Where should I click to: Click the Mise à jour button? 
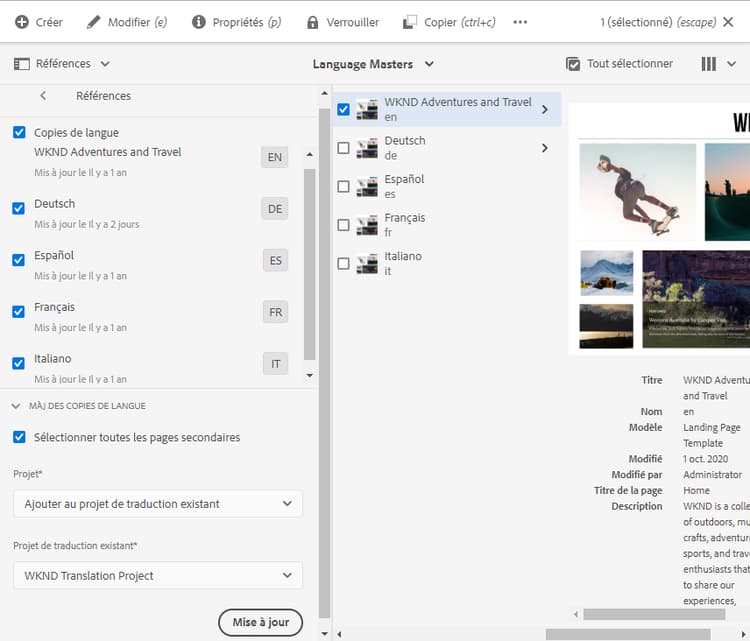pos(261,622)
